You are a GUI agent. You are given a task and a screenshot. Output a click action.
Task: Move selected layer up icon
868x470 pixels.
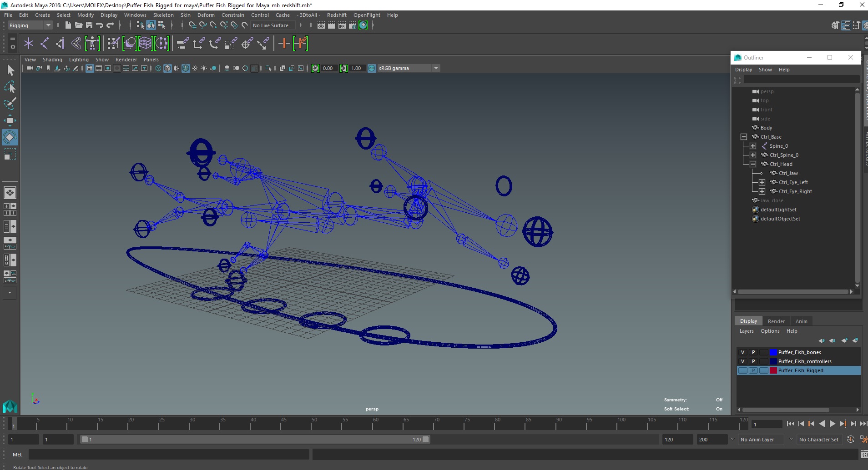tap(822, 340)
